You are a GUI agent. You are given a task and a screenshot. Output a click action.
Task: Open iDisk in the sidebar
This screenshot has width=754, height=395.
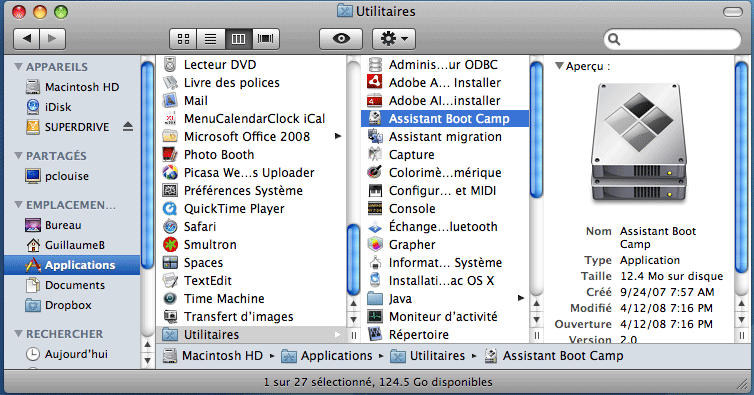pos(72,107)
